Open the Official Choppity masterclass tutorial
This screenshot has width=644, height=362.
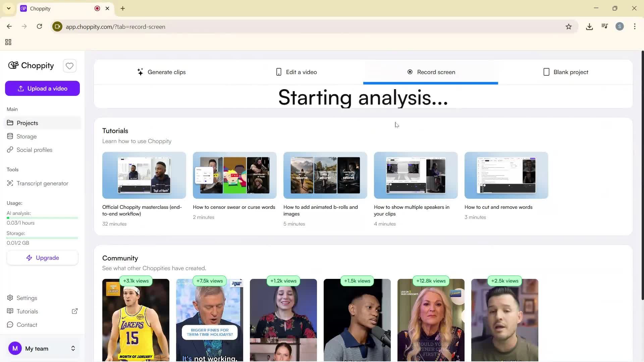click(x=144, y=175)
